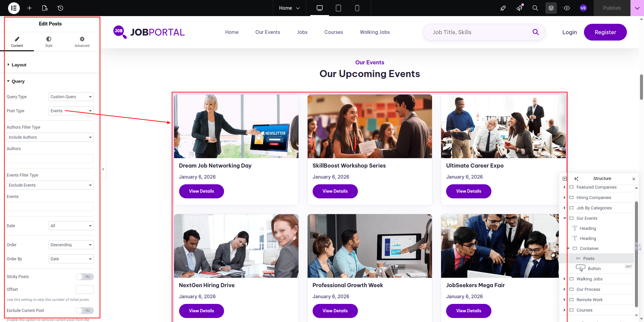Open the Query Type dropdown
The image size is (644, 322).
(x=71, y=97)
